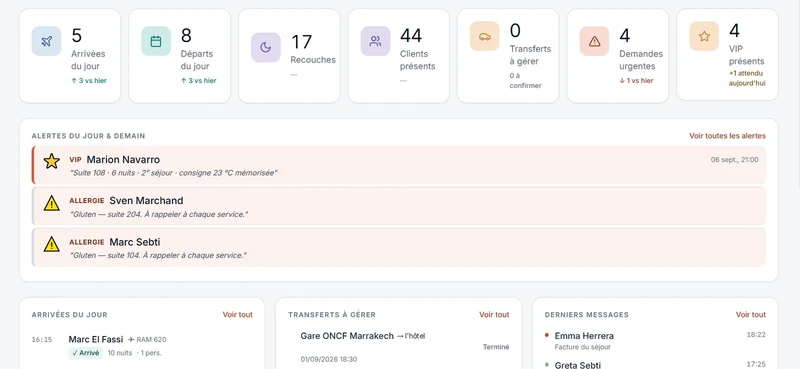This screenshot has width=800, height=369.
Task: Click the 'Gluten — suite 104' note
Action: coord(159,255)
